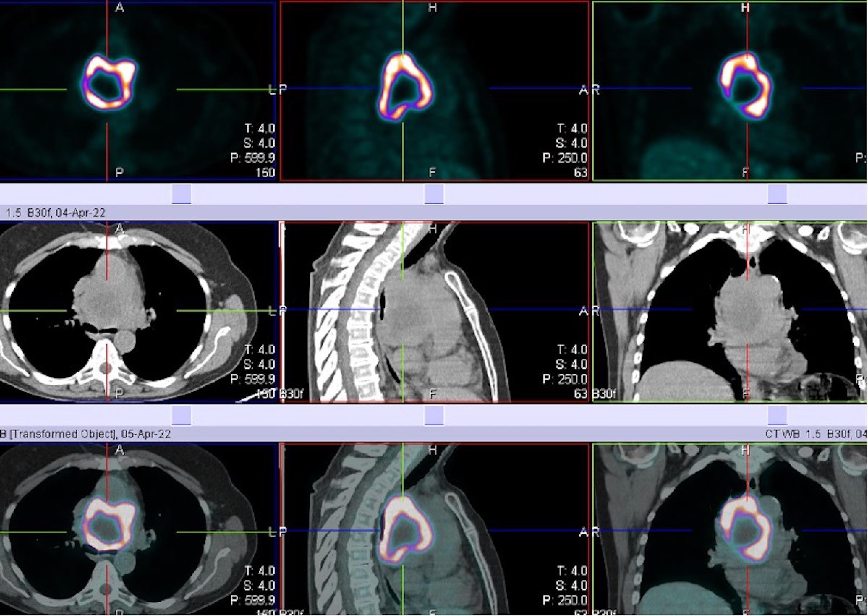The height and width of the screenshot is (616, 868).
Task: Click slider thumb below axial CT view
Action: pos(181,416)
